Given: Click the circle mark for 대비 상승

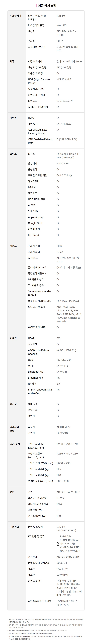Looking at the screenshot, I should tap(58, 404).
